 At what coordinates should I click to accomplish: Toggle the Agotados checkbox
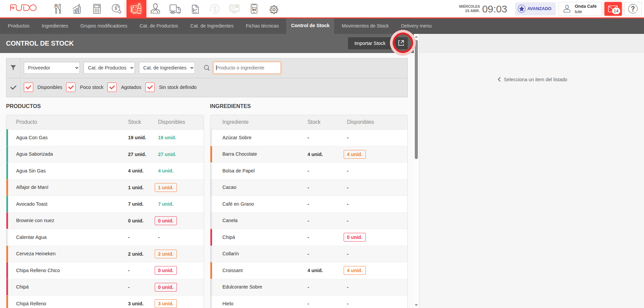pyautogui.click(x=112, y=87)
